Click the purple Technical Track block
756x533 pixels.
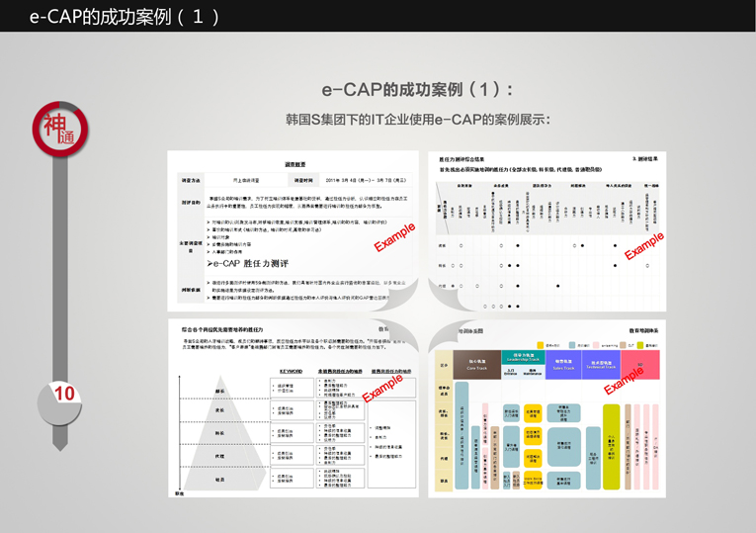(x=601, y=365)
